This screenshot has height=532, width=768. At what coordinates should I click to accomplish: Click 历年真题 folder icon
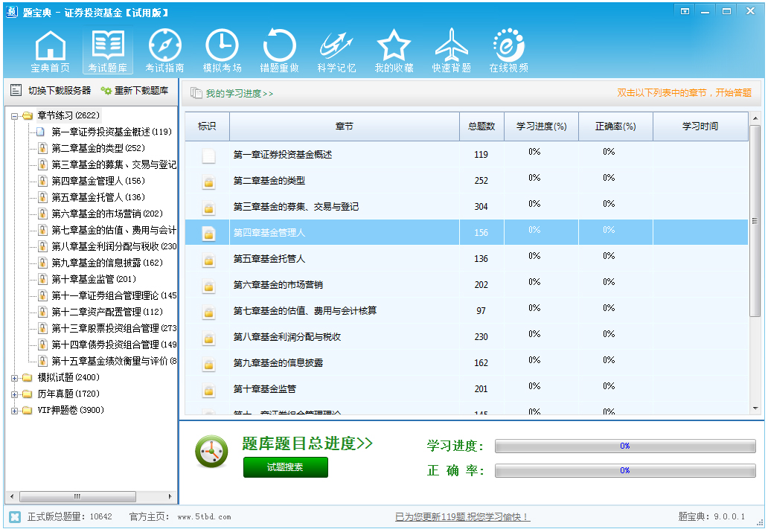(x=28, y=394)
